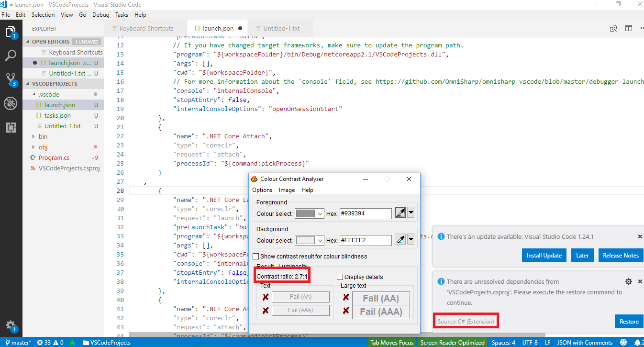Click the split editor icon
Image resolution: width=644 pixels, height=347 pixels.
[629, 28]
